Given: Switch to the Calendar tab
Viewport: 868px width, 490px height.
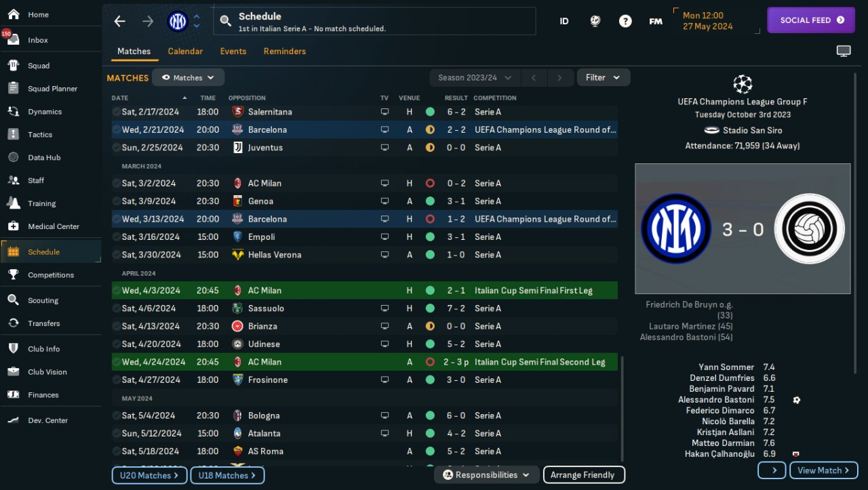Looking at the screenshot, I should pyautogui.click(x=185, y=52).
